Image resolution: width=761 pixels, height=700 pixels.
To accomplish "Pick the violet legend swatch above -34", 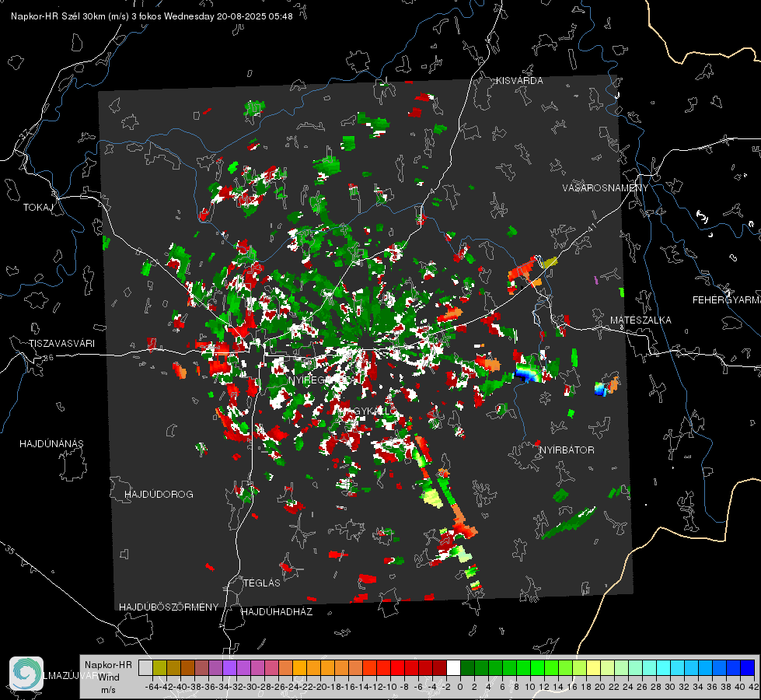I will pos(229,667).
